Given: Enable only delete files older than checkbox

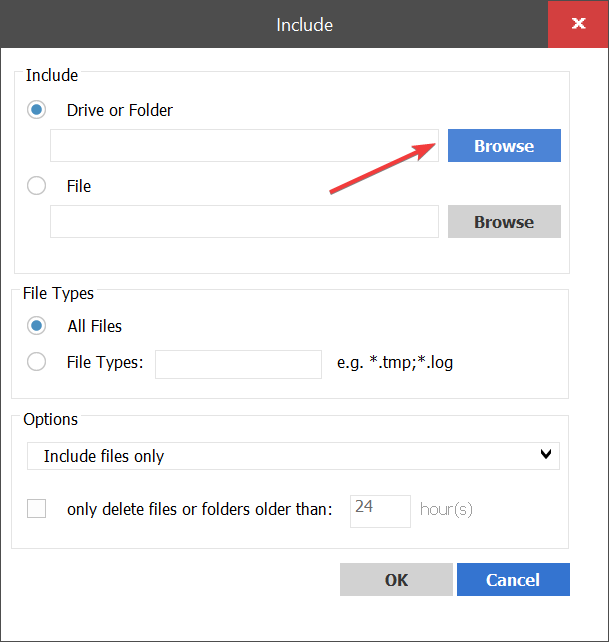Looking at the screenshot, I should point(37,509).
